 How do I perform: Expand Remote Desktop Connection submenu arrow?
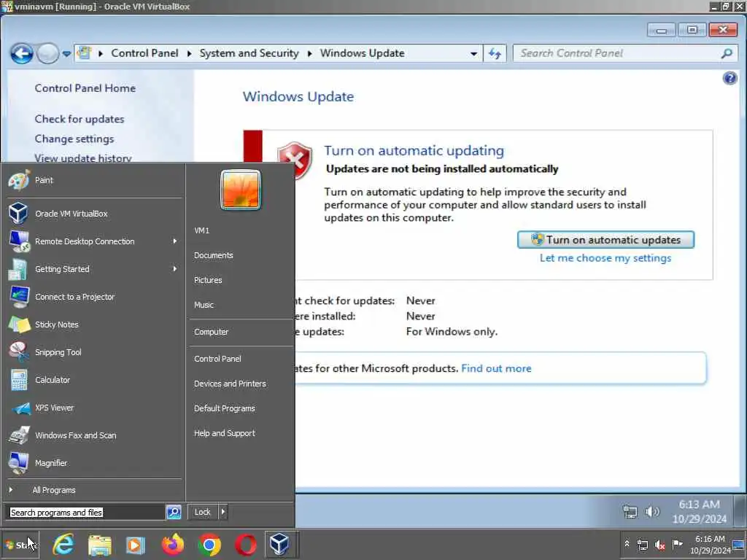175,241
